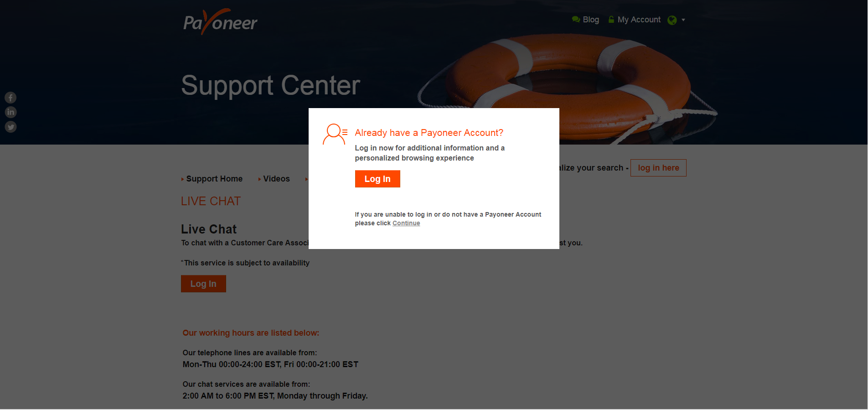
Task: Click the user profile icon in the dialog
Action: 335,134
